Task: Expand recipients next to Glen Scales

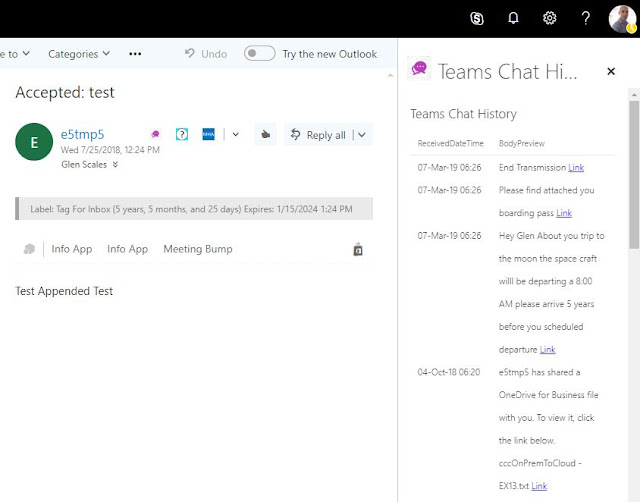Action: pyautogui.click(x=116, y=164)
